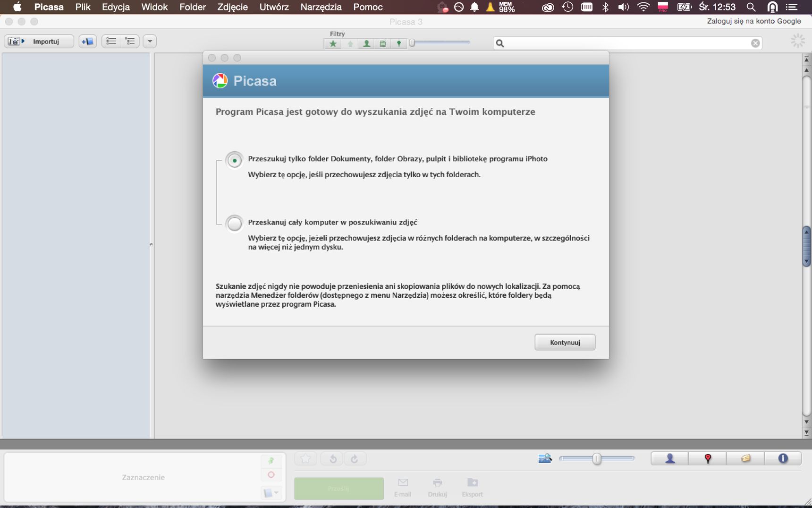Open the Bluetooth menu bar icon
Screen dimensions: 812x508
pos(605,7)
